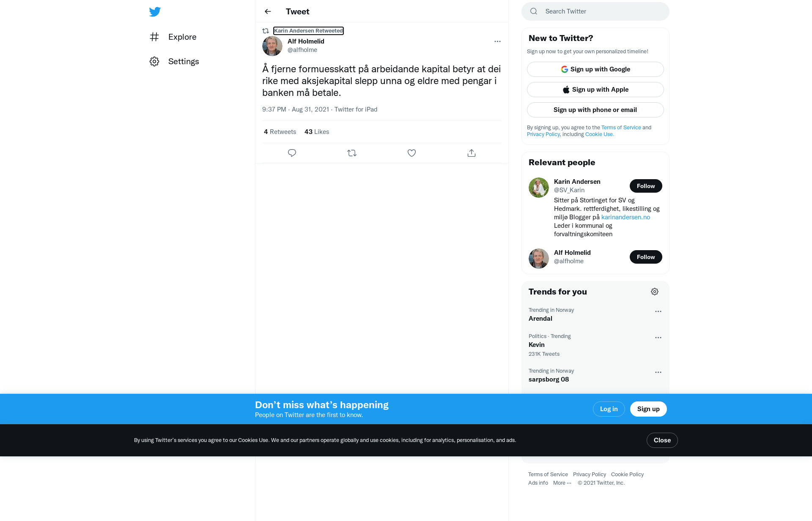812x521 pixels.
Task: Reply to the tweet via speech bubble icon
Action: pos(292,153)
